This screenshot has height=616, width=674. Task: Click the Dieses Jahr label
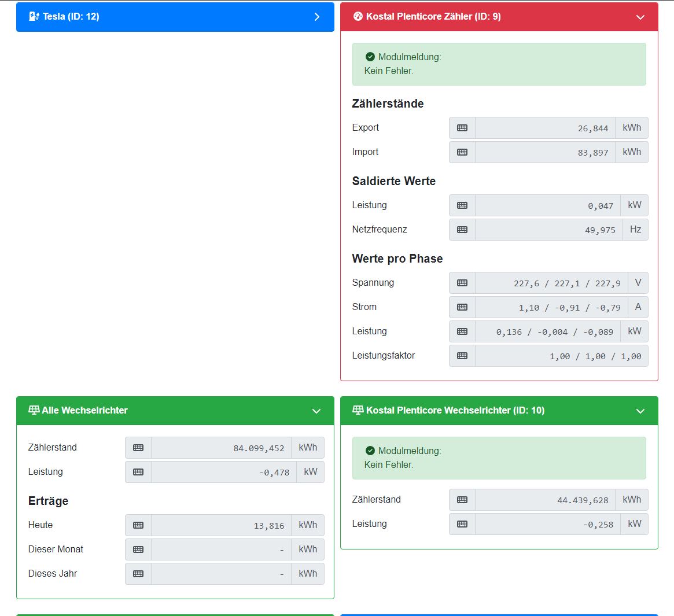coord(53,573)
